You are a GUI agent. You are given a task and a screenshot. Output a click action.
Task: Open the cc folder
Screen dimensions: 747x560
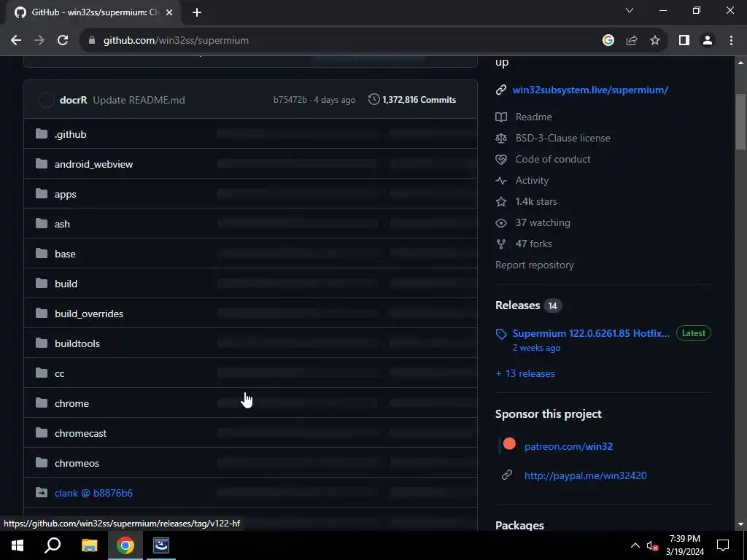point(60,374)
